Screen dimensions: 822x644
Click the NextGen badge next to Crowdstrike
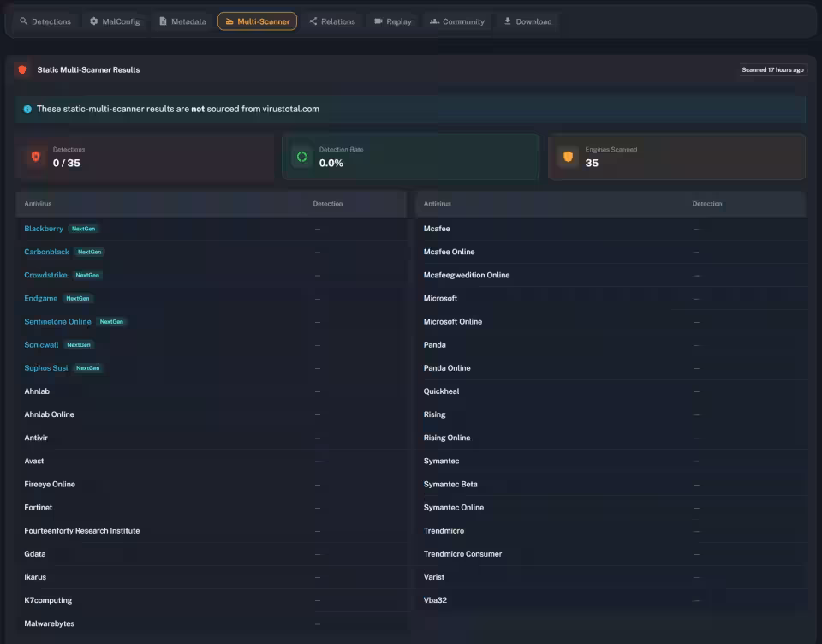pos(87,275)
